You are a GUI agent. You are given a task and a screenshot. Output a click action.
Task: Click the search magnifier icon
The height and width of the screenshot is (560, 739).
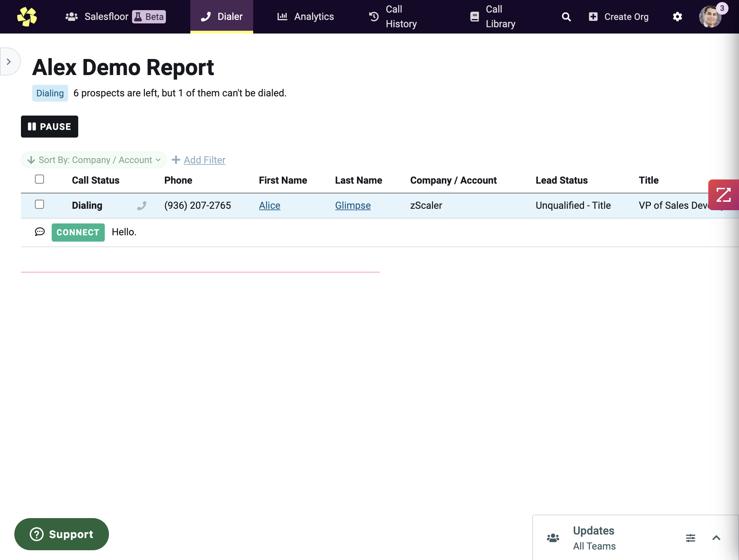pos(566,17)
